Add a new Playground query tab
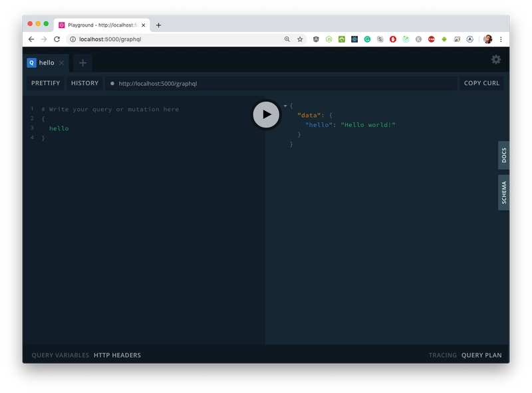This screenshot has width=532, height=393. 82,63
